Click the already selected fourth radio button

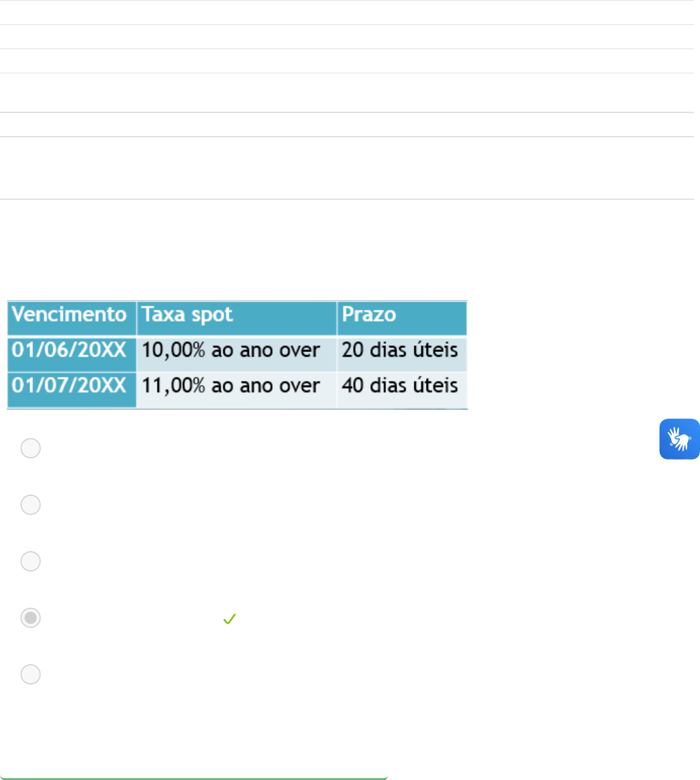[x=30, y=618]
